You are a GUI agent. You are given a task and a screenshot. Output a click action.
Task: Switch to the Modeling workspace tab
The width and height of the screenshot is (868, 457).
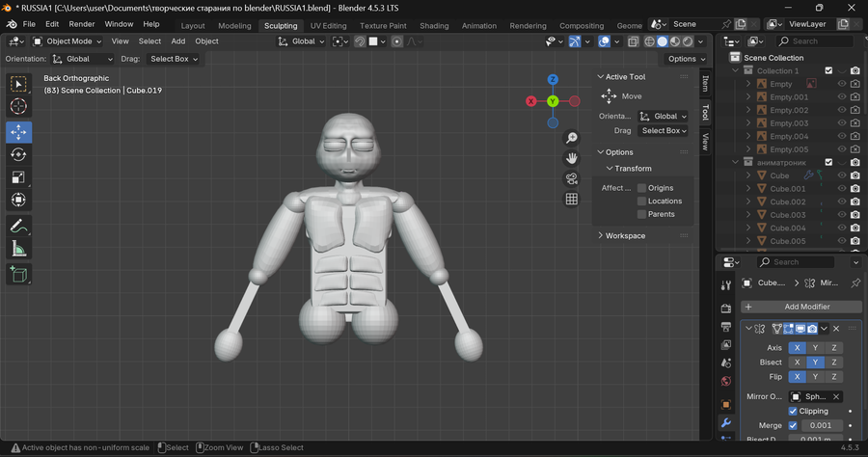click(x=234, y=26)
